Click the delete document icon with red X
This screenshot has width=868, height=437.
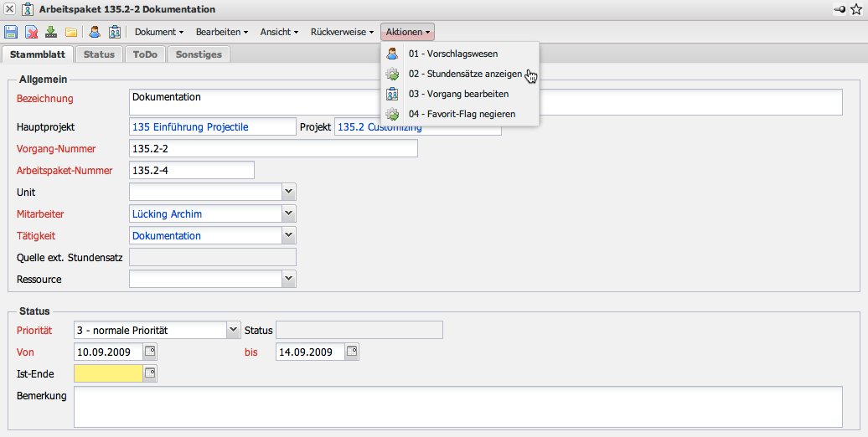coord(31,32)
